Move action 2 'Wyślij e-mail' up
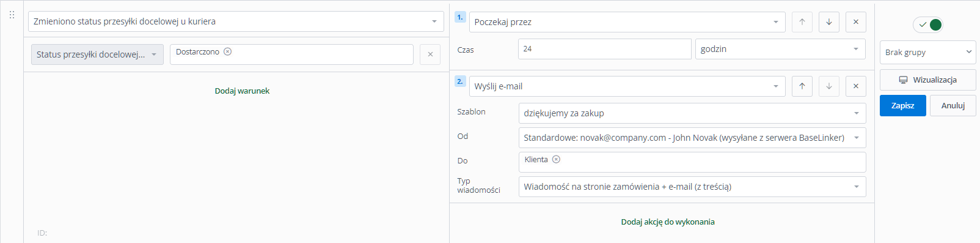The width and height of the screenshot is (980, 243). coord(802,86)
